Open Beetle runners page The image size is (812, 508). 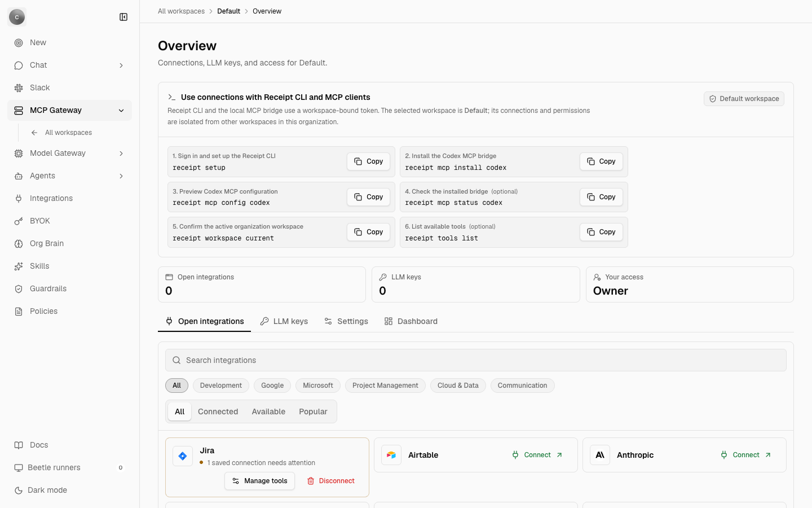point(69,467)
